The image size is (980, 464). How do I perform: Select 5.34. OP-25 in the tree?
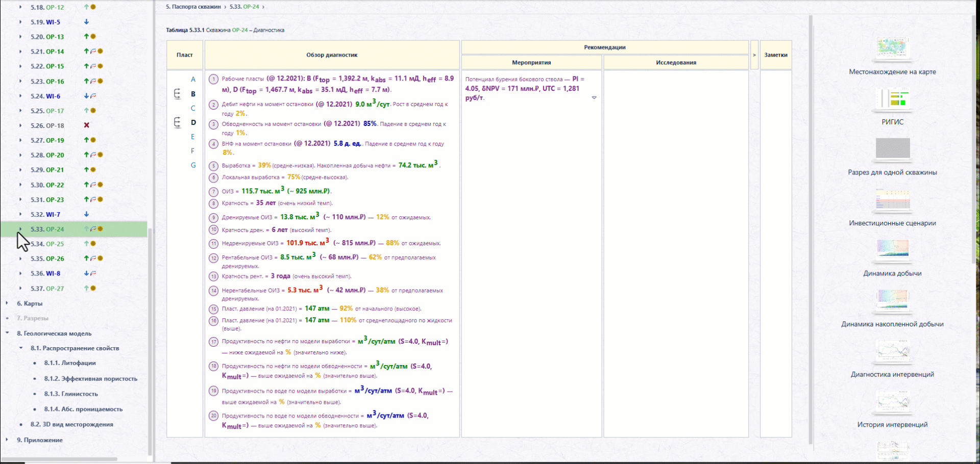47,244
